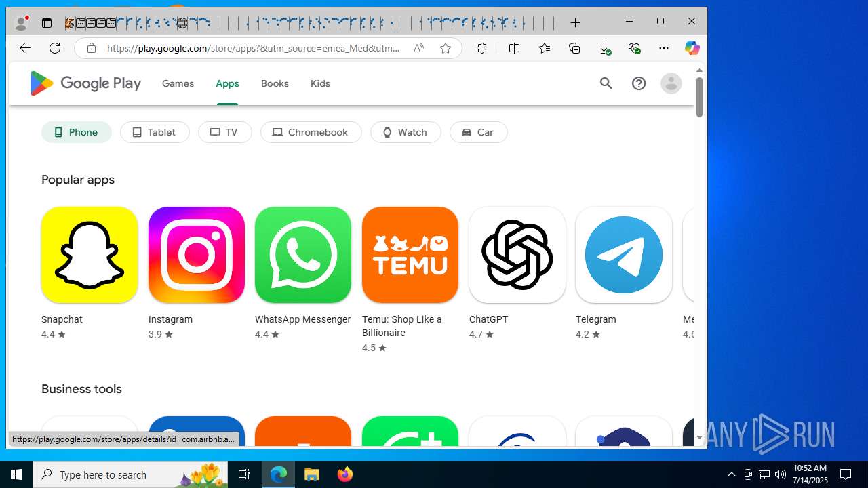Add page to favorites with star icon
This screenshot has width=868, height=488.
click(446, 48)
